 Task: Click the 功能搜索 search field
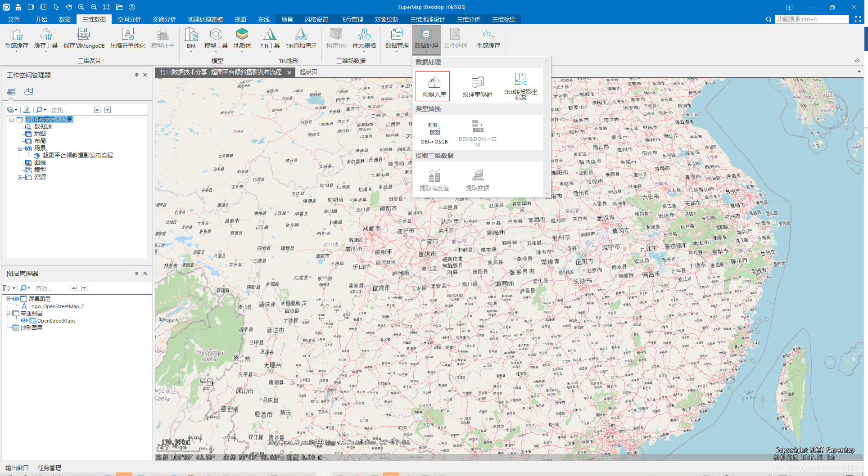click(812, 19)
